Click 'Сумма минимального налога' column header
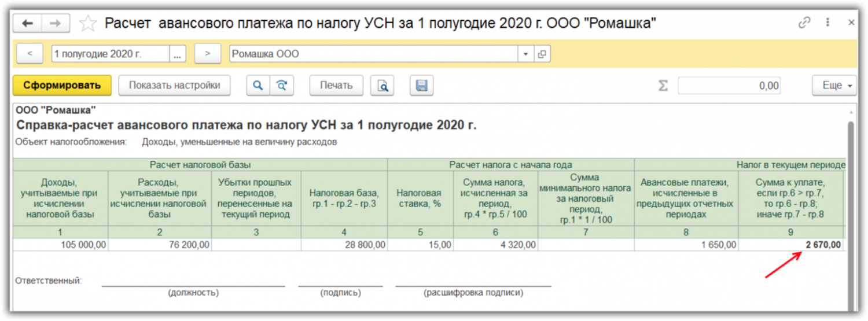The width and height of the screenshot is (868, 321). coord(586,198)
